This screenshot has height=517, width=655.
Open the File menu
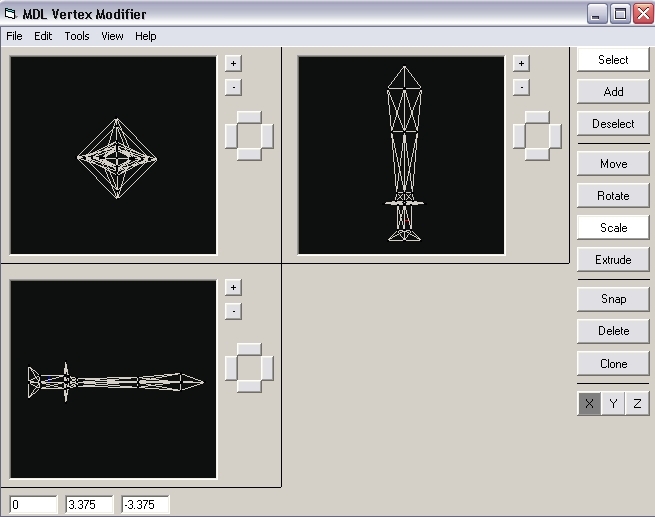[14, 36]
